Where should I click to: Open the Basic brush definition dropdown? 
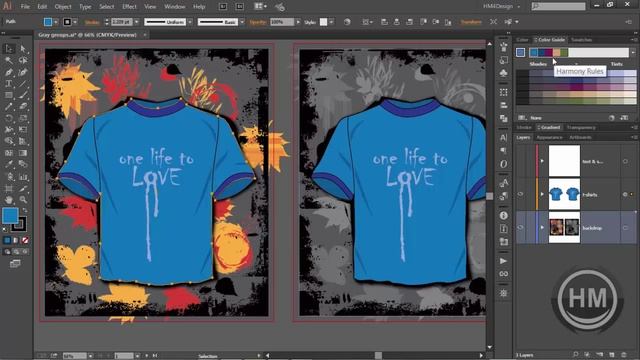(242, 22)
